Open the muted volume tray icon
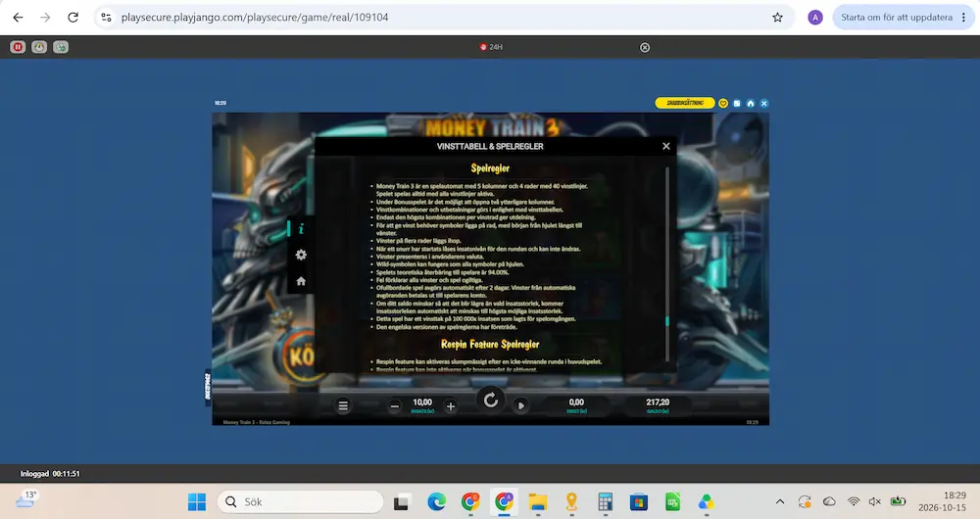Image resolution: width=980 pixels, height=519 pixels. (x=875, y=501)
